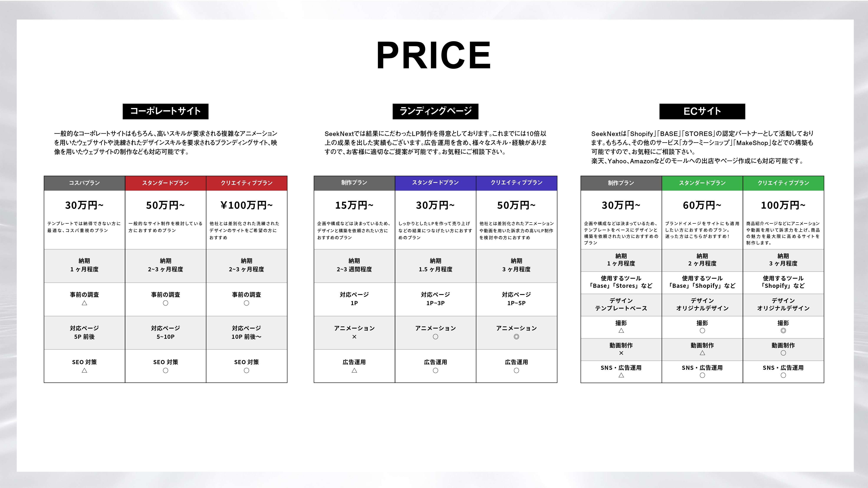
Task: Click the triangle under コスパプラン 事前の調査
Action: [x=84, y=303]
